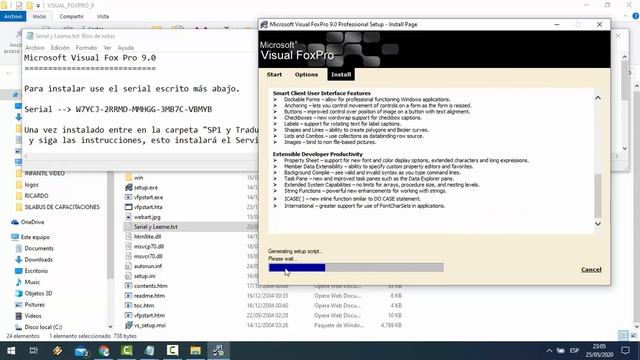This screenshot has width=640, height=360.
Task: Click the feature list down arrow
Action: [x=598, y=224]
